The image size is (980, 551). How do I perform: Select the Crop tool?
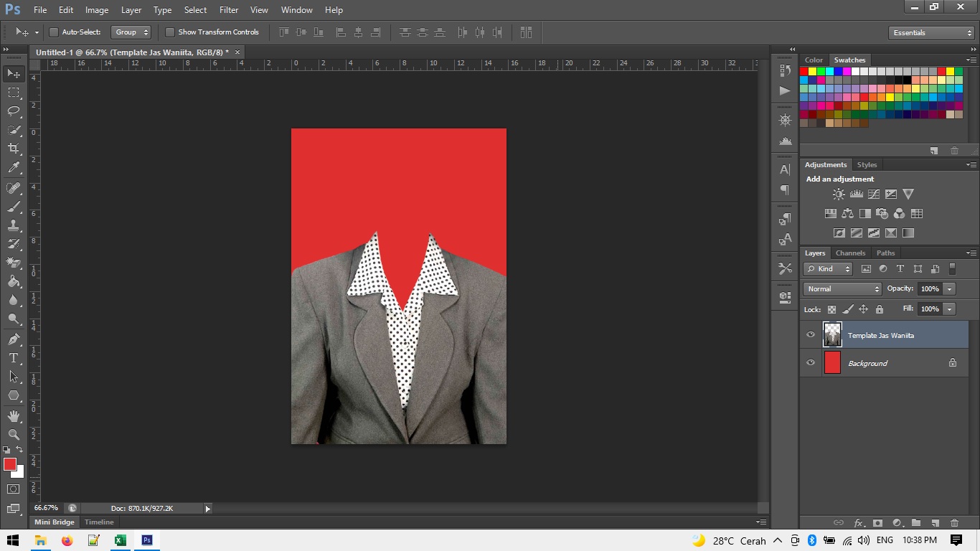(x=13, y=148)
